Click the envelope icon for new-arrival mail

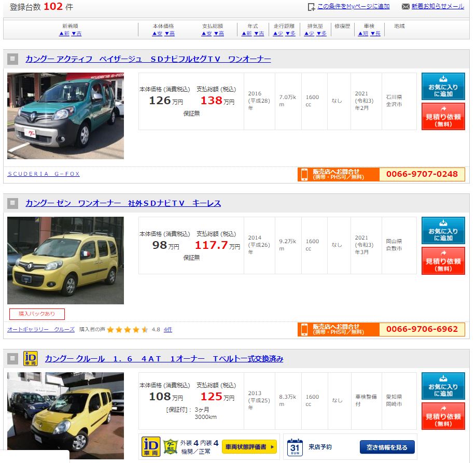(x=405, y=6)
